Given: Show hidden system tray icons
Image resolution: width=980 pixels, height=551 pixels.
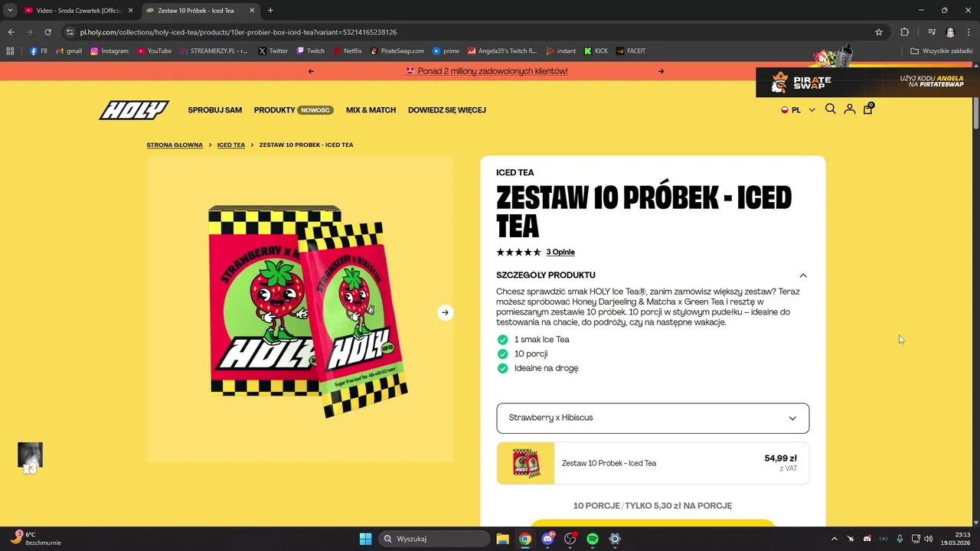Looking at the screenshot, I should [834, 539].
